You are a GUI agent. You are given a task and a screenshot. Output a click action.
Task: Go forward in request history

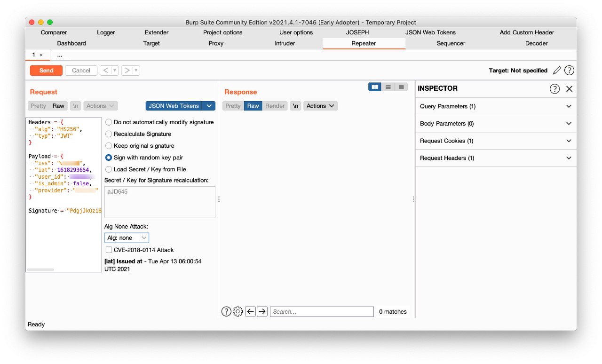point(127,71)
